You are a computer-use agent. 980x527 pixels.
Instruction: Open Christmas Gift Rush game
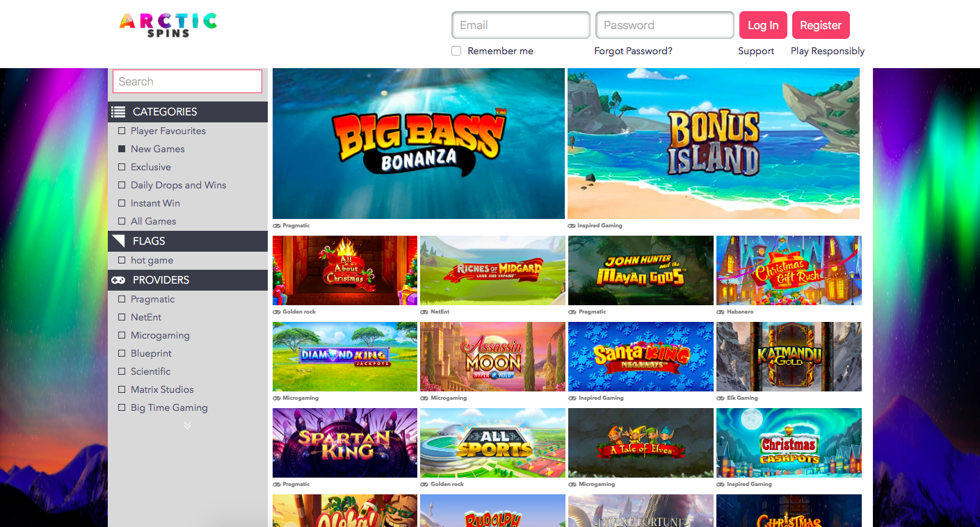coord(789,270)
